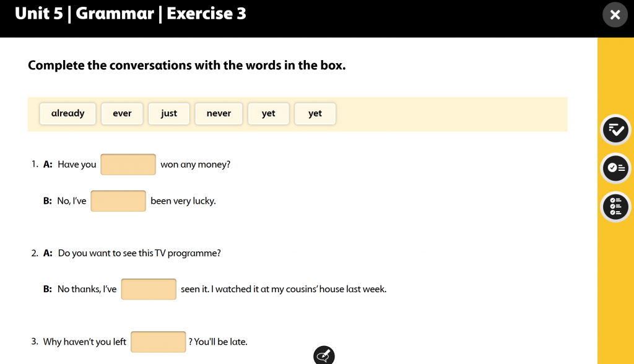The width and height of the screenshot is (634, 364).
Task: Pick the 'just' word tile
Action: tap(169, 114)
